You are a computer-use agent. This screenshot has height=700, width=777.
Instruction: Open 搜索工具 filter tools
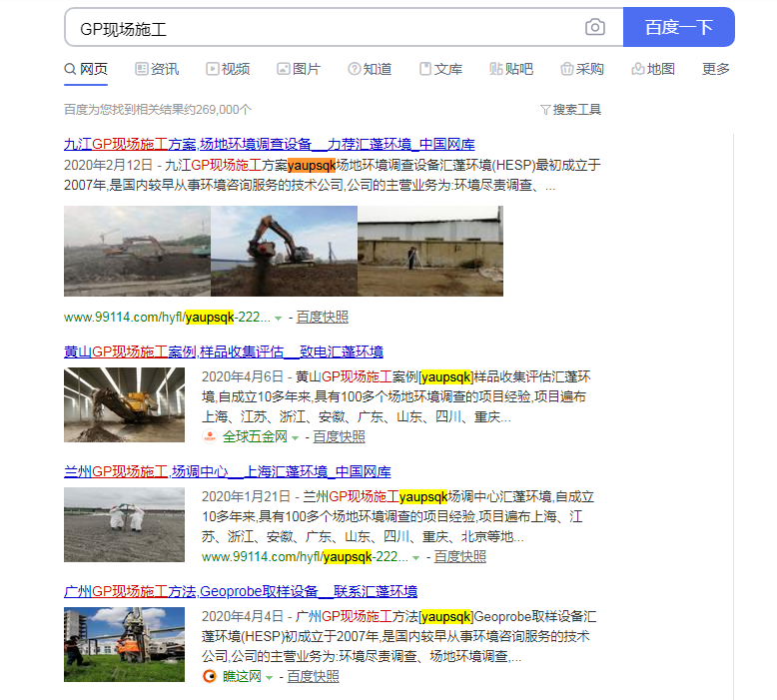[x=571, y=110]
